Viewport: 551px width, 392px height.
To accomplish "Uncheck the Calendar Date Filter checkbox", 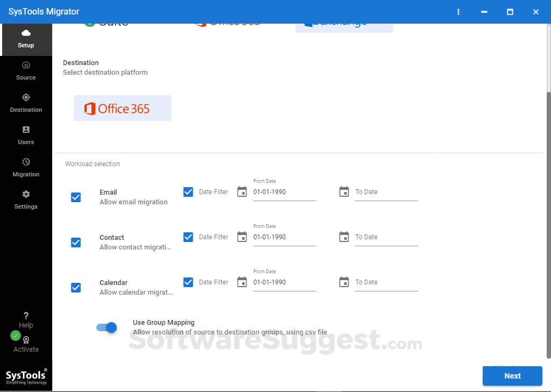I will point(189,282).
